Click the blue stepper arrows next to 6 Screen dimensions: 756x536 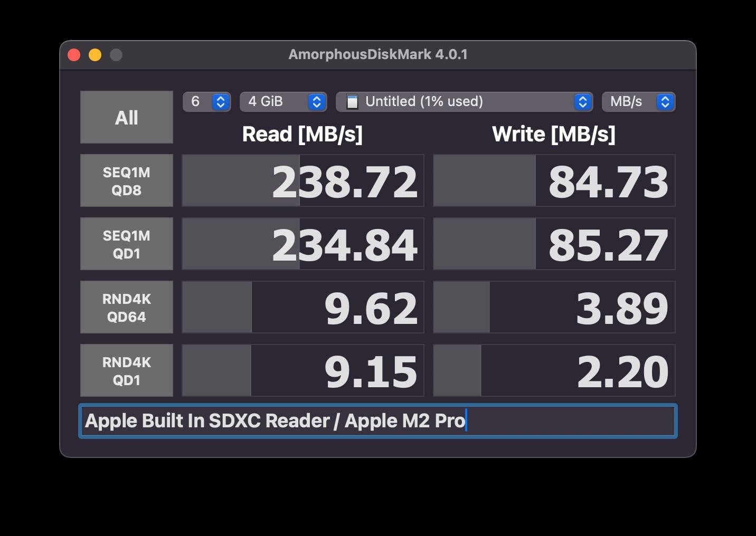221,102
